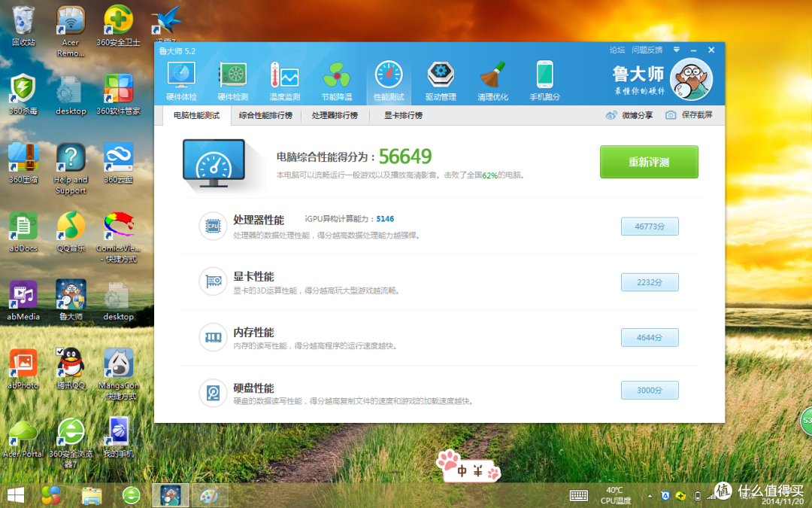
Task: Switch to 综合性能排行榜 tab
Action: [x=265, y=115]
